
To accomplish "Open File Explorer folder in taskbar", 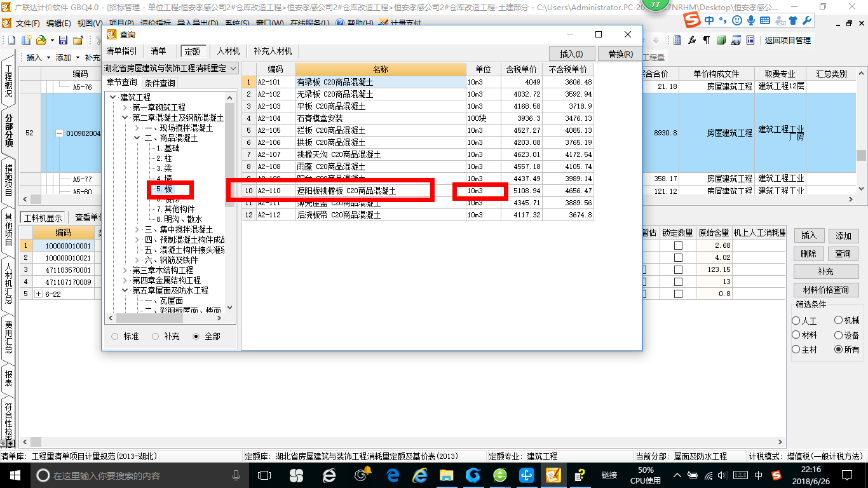I will pyautogui.click(x=447, y=475).
